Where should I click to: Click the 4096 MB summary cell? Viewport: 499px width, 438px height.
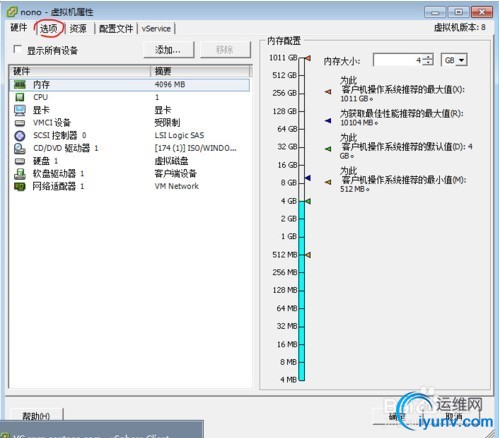pyautogui.click(x=170, y=85)
